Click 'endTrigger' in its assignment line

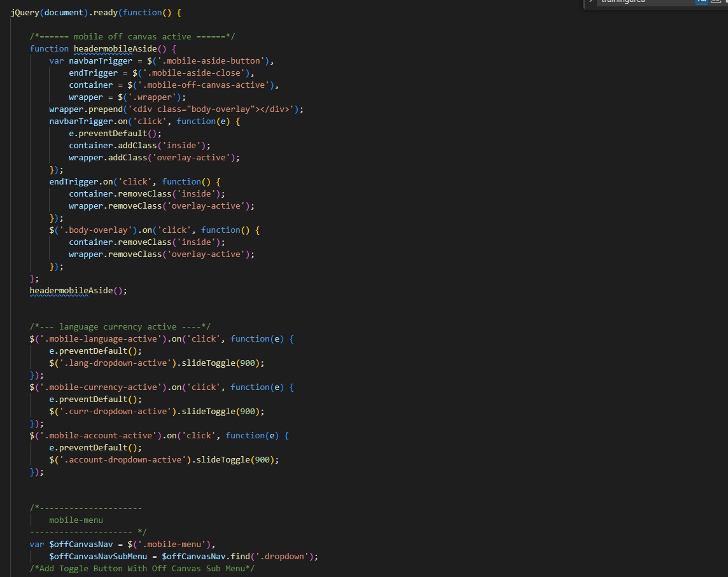coord(94,73)
